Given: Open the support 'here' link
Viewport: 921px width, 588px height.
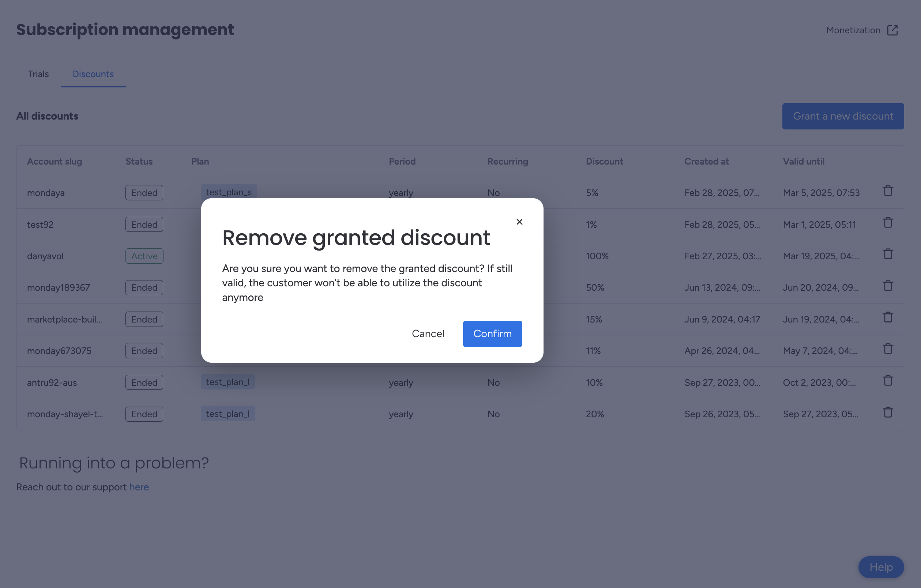Looking at the screenshot, I should (x=139, y=487).
